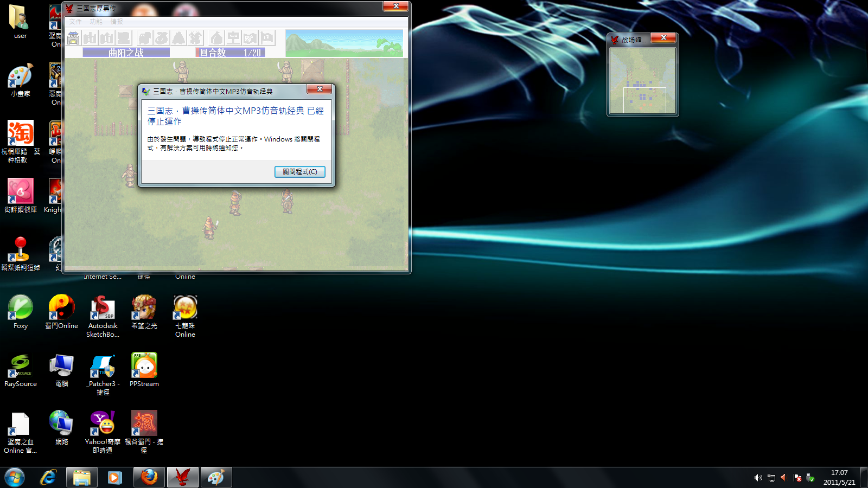
Task: Select the 希望之光 desktop shortcut
Action: [x=144, y=312]
